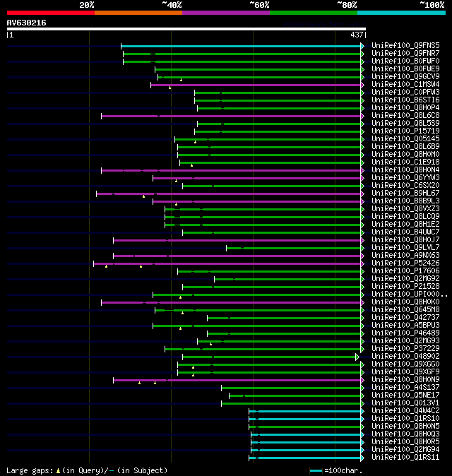Open UniRef100_Q5NE17 label
This screenshot has height=476, width=452.
[x=405, y=395]
